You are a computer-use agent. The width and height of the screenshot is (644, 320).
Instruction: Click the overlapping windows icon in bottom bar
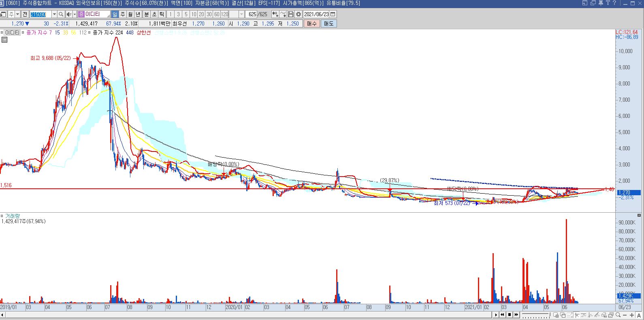563,315
